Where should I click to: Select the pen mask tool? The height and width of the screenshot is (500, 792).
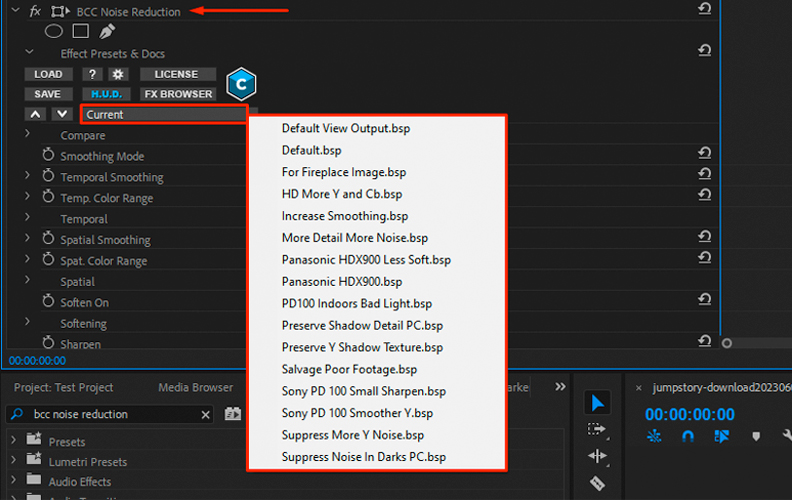[x=107, y=31]
